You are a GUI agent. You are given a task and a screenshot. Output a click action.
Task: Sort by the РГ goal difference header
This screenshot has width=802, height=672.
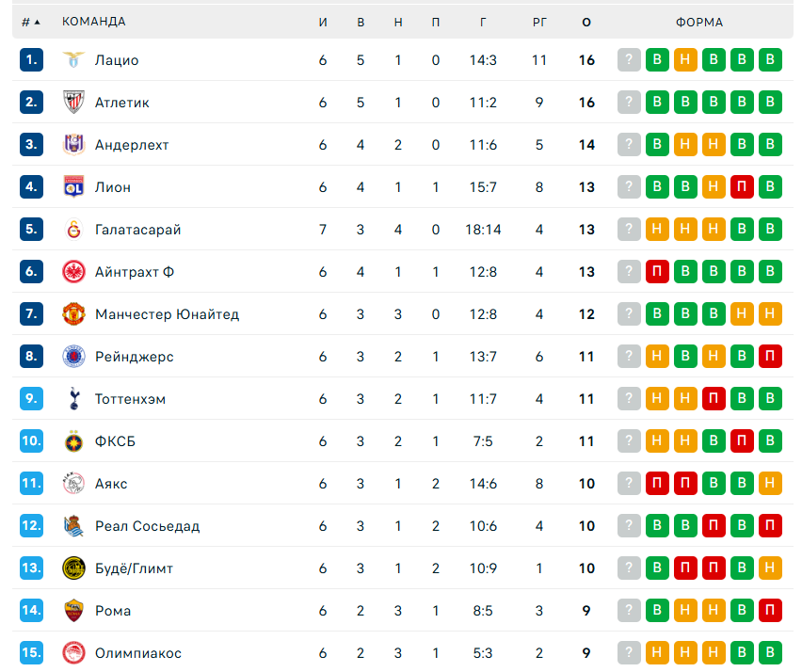[539, 22]
